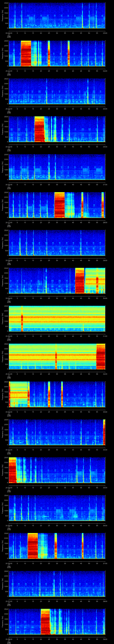This screenshot has height=644, width=114.
Task: Click the 31:00 end time label
Action: (105, 336)
